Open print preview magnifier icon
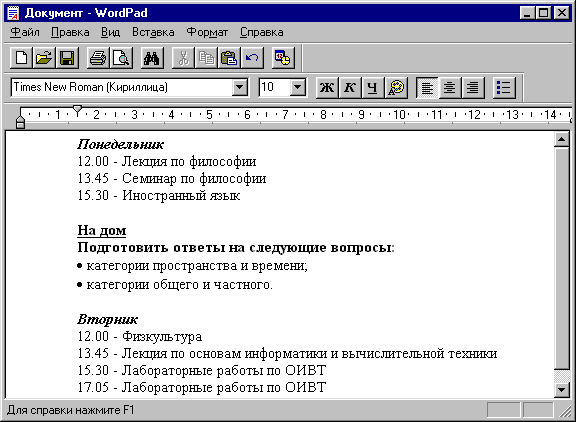The height and width of the screenshot is (422, 576). [121, 58]
